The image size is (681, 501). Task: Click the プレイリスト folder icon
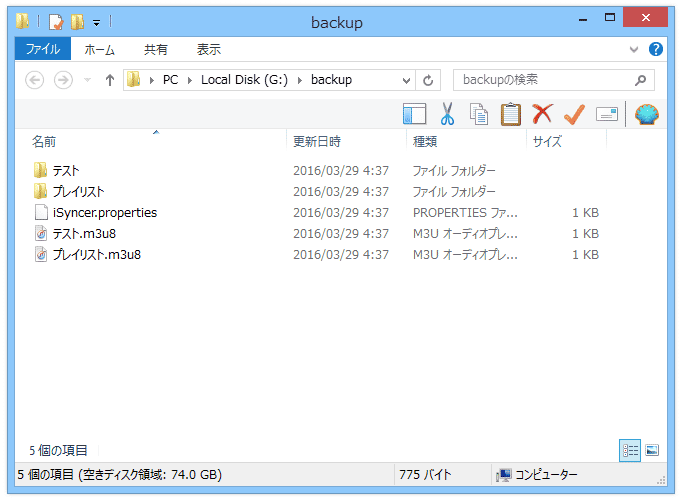coord(40,191)
